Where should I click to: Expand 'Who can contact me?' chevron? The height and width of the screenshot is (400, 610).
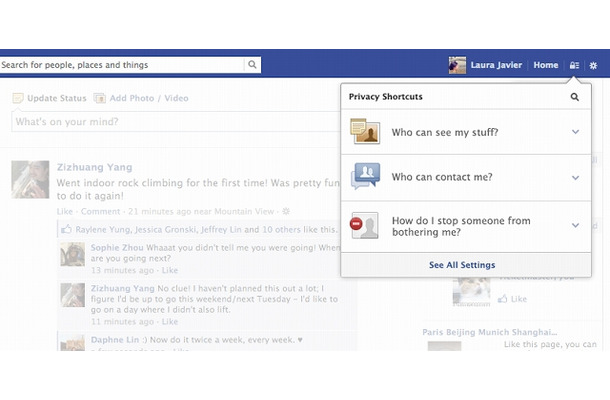click(575, 177)
